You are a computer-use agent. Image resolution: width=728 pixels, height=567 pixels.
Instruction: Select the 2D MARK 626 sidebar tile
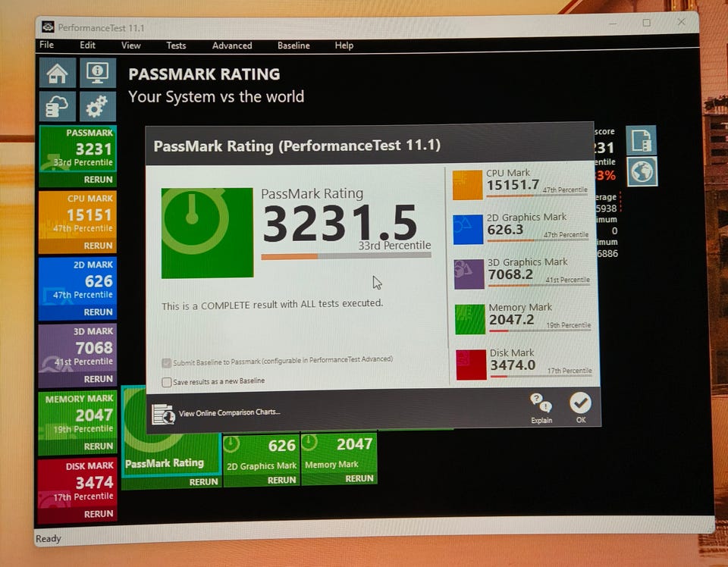(x=77, y=280)
